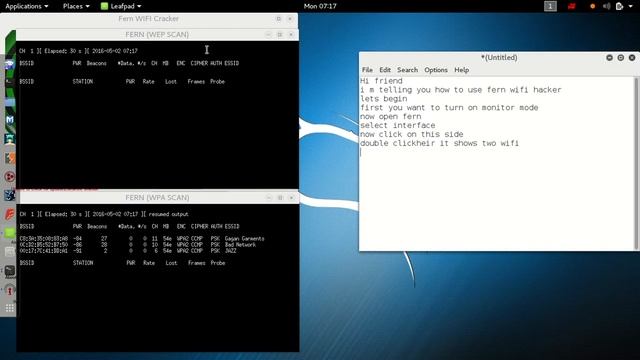Open Leafpad File menu

click(x=367, y=70)
